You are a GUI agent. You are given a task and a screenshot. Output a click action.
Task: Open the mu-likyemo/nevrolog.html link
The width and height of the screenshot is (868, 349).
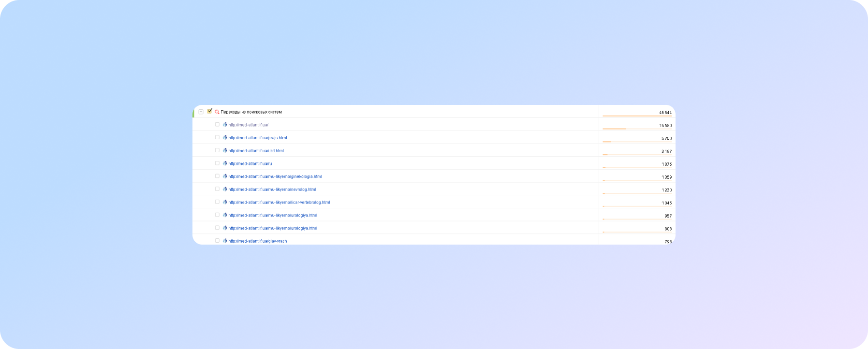(272, 189)
